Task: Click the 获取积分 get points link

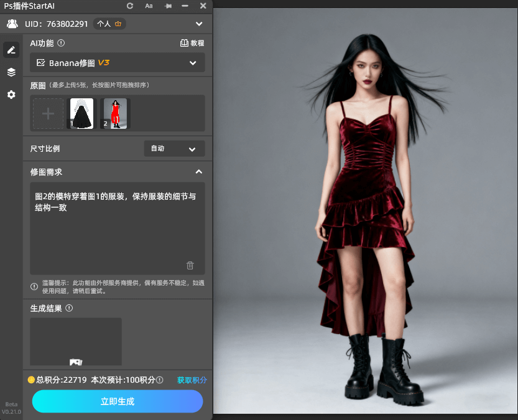Action: 192,380
